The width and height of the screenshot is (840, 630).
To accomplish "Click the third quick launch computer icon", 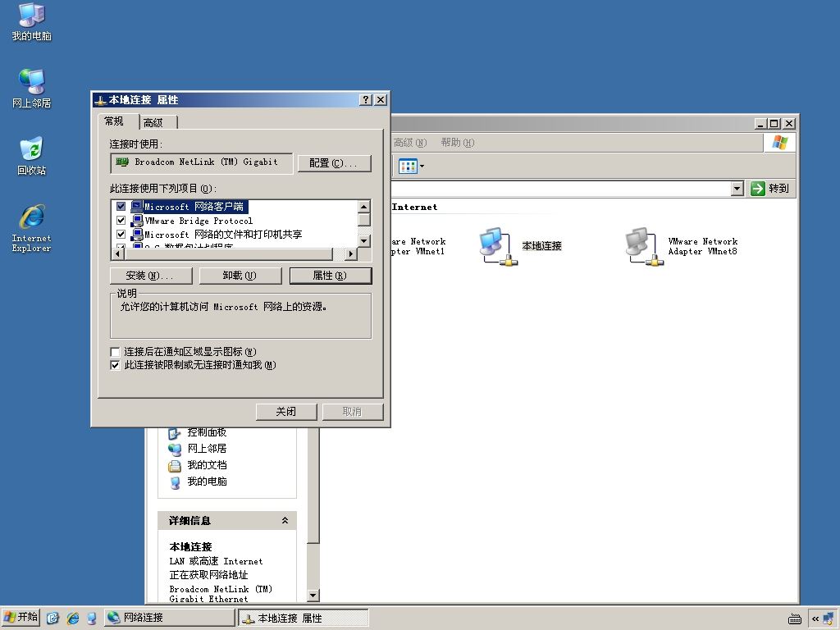I will click(x=92, y=618).
